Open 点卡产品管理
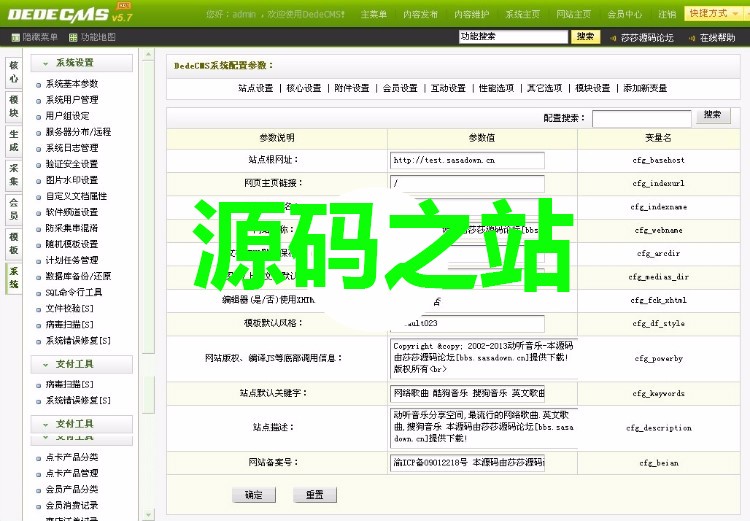The width and height of the screenshot is (750, 521). coord(72,473)
